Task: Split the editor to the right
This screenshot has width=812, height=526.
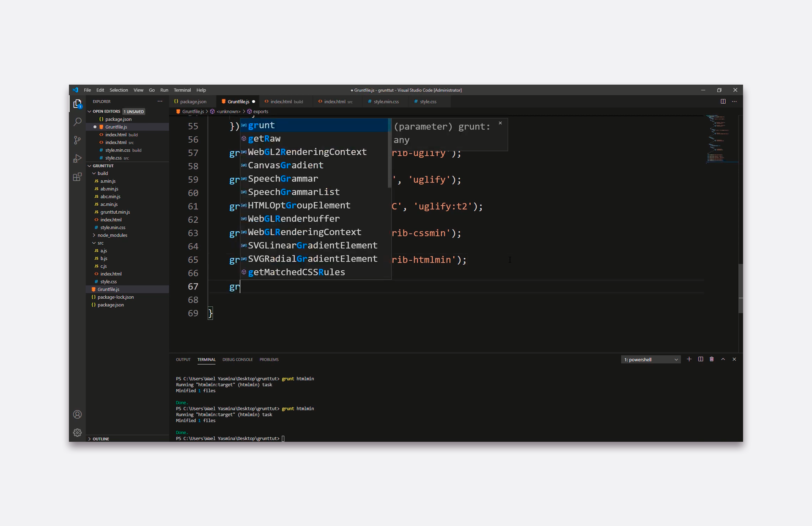Action: [x=723, y=102]
